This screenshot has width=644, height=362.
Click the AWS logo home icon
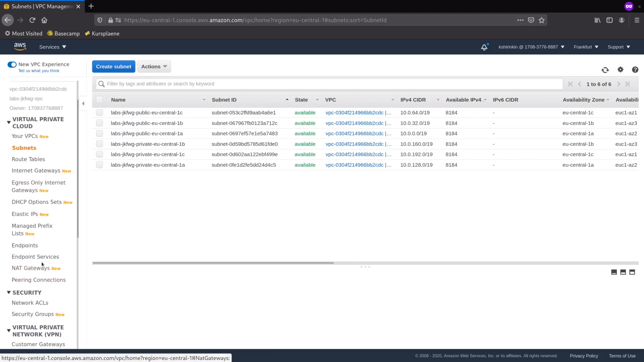(x=19, y=46)
